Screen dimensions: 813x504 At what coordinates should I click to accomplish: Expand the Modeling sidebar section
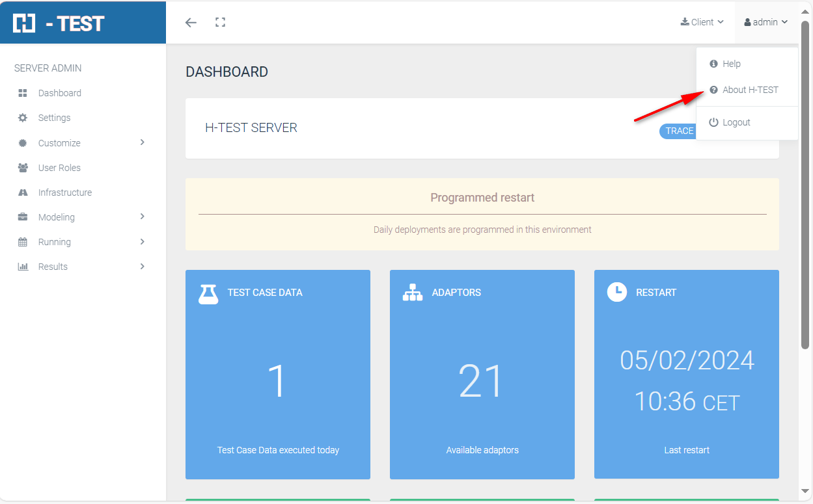pos(142,217)
